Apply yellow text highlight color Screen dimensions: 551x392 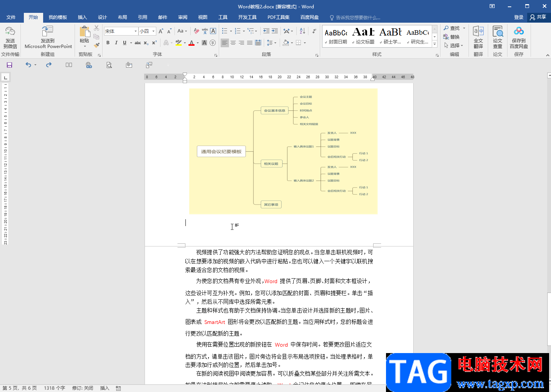(x=179, y=43)
